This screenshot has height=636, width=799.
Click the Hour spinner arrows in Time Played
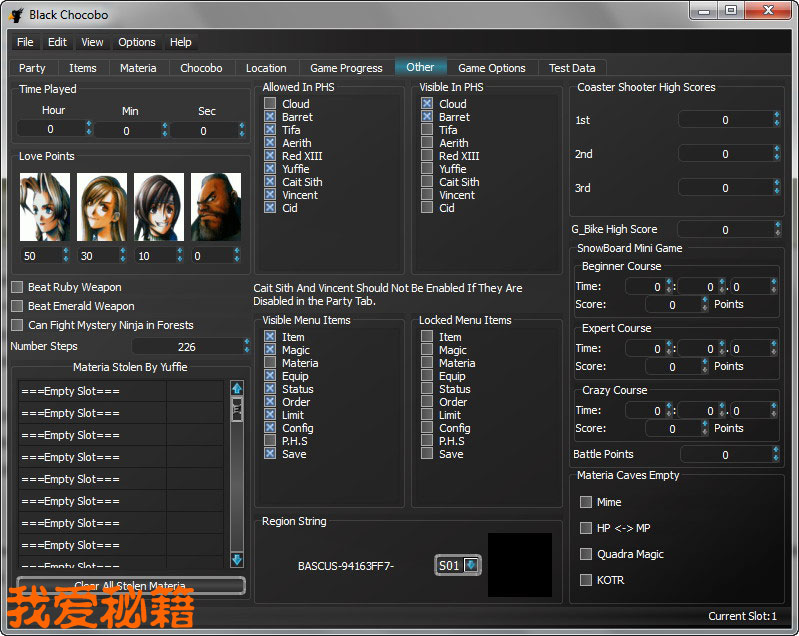coord(89,129)
